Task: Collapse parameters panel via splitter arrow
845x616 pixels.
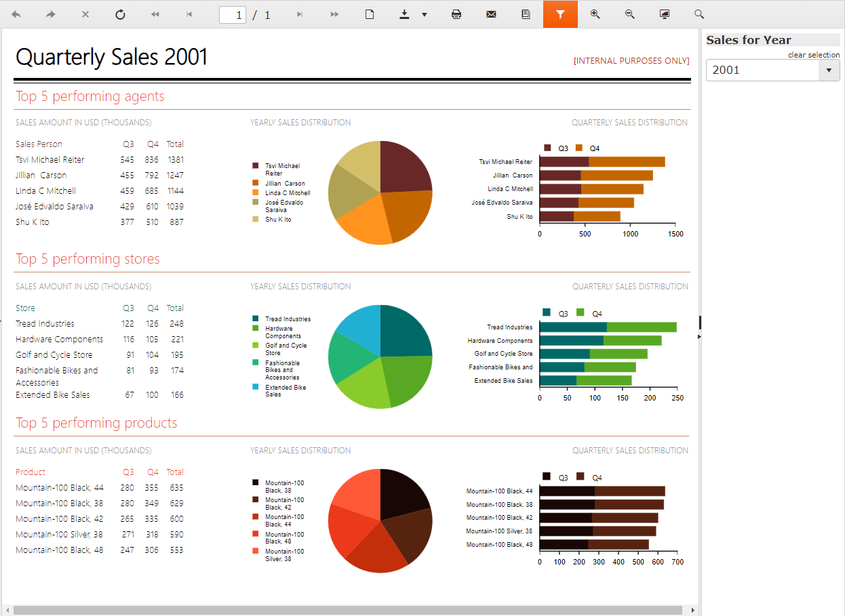Action: (x=699, y=335)
